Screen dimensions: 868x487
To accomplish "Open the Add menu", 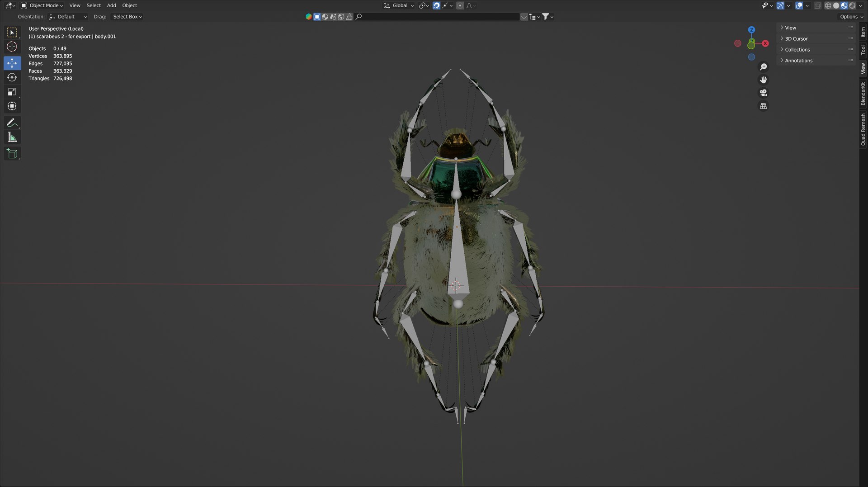I will (111, 5).
